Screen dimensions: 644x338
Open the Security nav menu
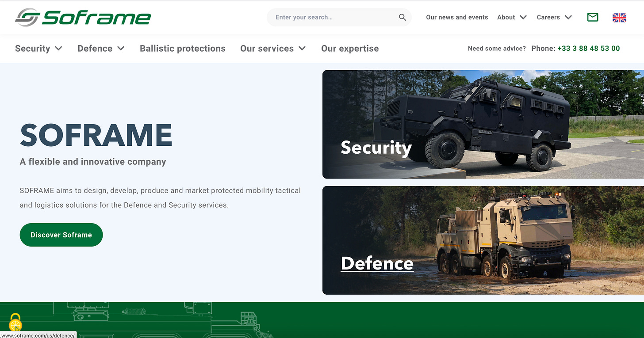point(32,49)
